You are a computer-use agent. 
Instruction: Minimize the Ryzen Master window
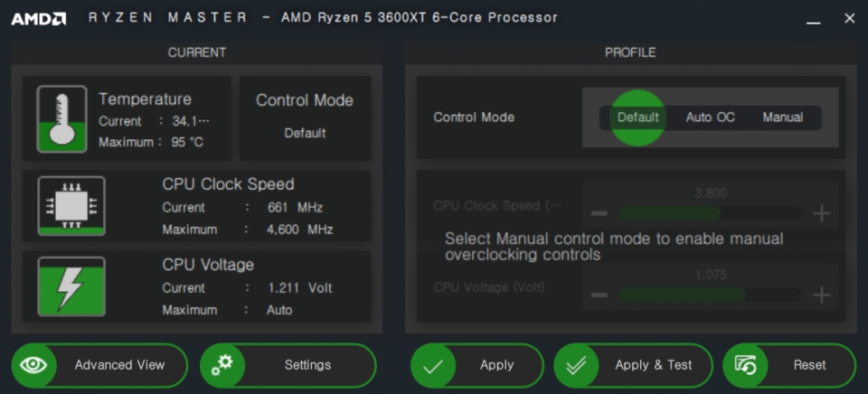(814, 19)
